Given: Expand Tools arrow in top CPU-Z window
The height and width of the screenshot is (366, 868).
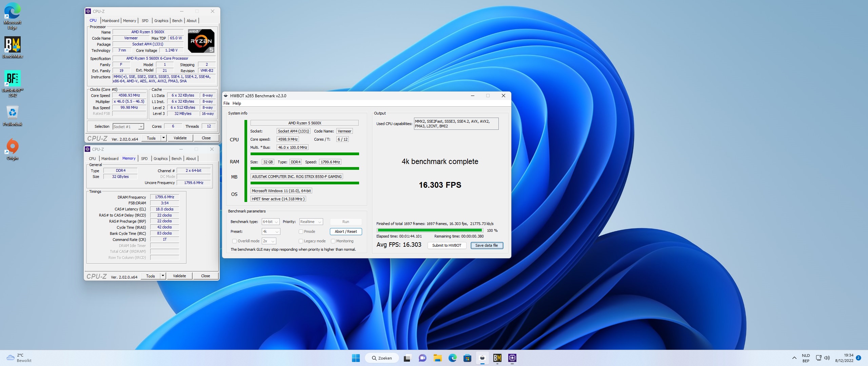Looking at the screenshot, I should point(163,138).
